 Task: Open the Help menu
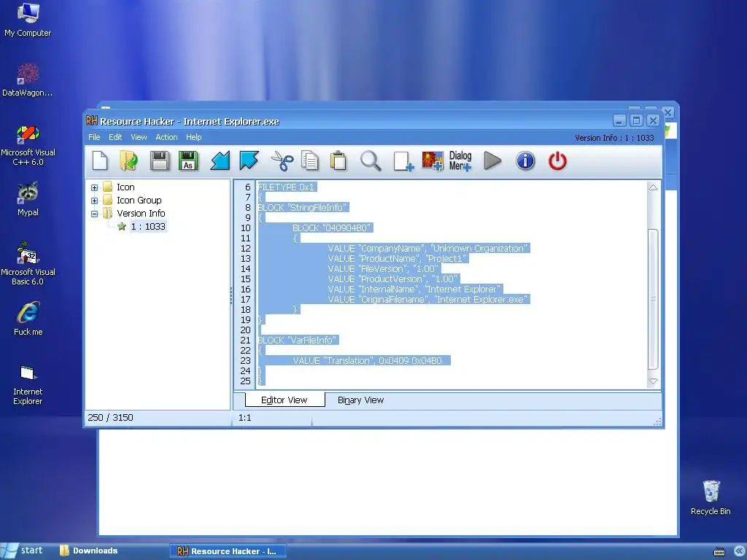click(194, 137)
